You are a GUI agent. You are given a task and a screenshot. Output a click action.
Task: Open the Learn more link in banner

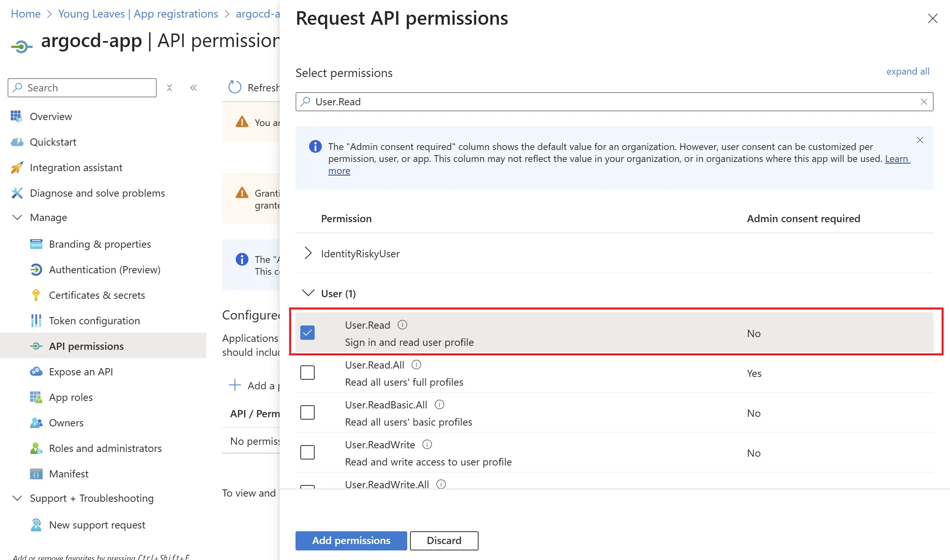(x=897, y=159)
